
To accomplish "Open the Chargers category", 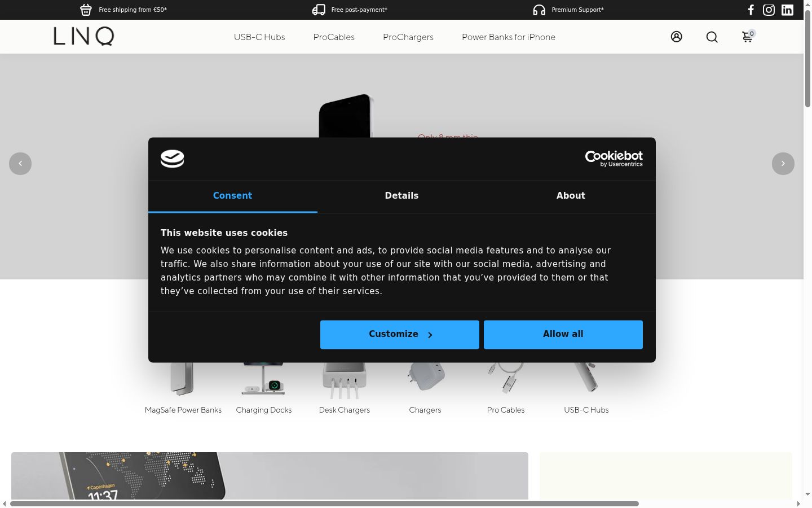I will [x=425, y=410].
